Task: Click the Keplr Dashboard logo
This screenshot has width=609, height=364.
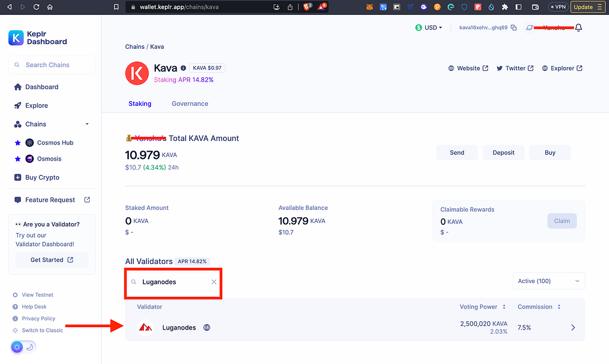Action: tap(37, 37)
